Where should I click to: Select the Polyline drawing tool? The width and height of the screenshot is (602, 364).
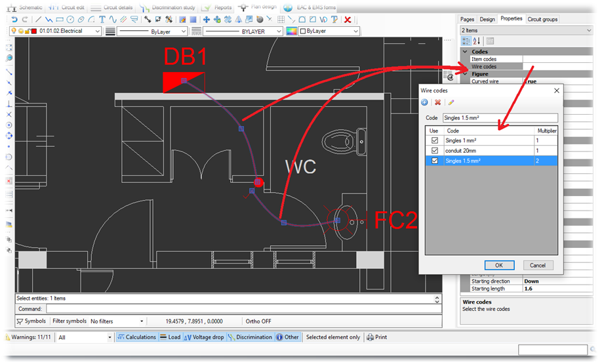[49, 19]
